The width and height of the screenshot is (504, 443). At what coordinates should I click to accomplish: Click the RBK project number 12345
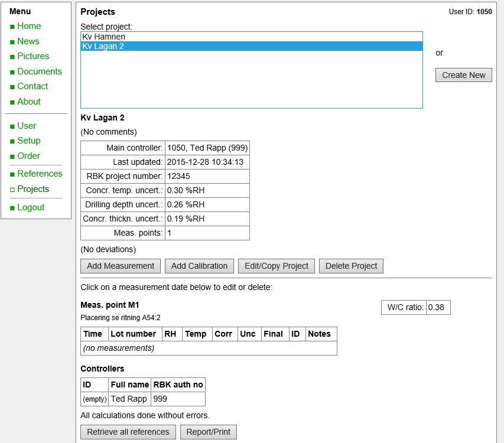tap(207, 176)
